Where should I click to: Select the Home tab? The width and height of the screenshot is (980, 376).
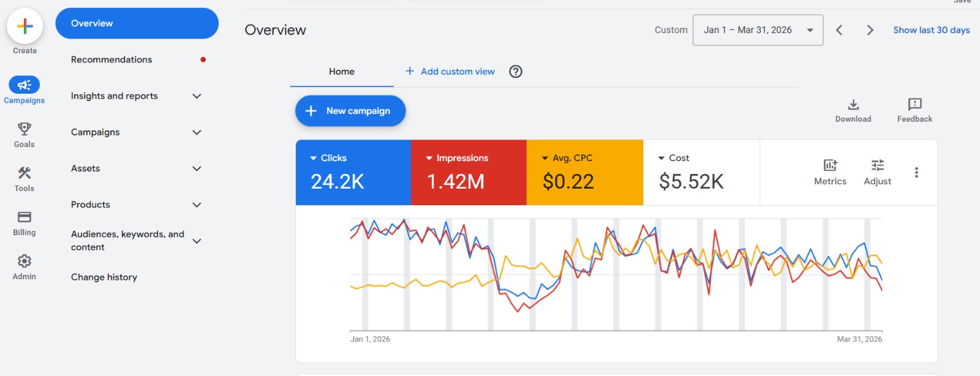341,72
